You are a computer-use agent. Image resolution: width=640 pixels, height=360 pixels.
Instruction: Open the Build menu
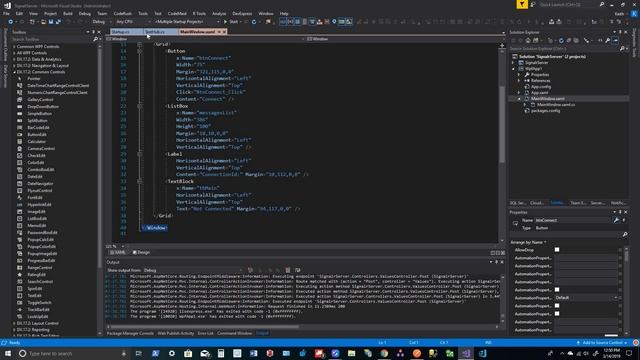pos(68,13)
